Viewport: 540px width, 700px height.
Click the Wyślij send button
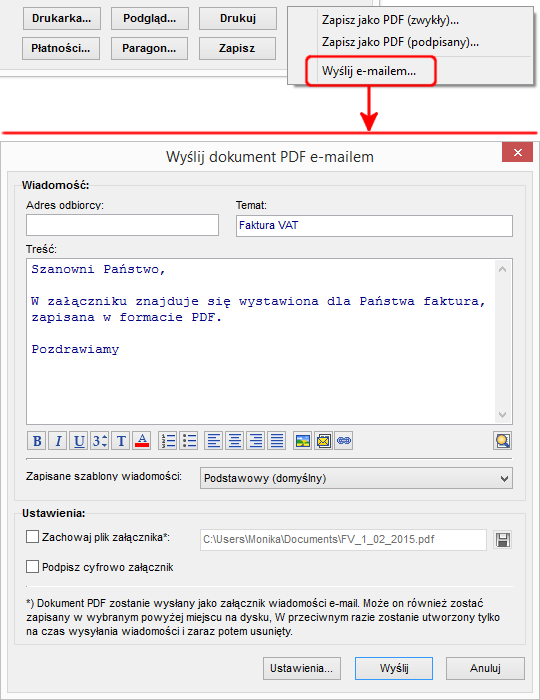coord(394,668)
